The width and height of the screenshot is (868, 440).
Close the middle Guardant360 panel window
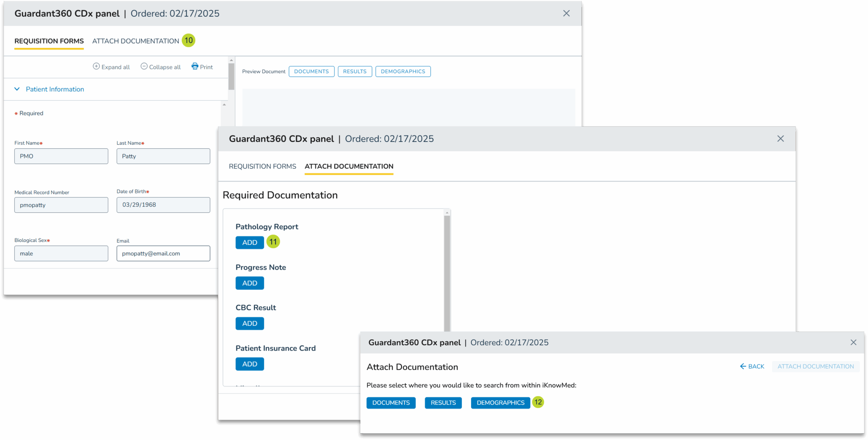click(x=781, y=139)
